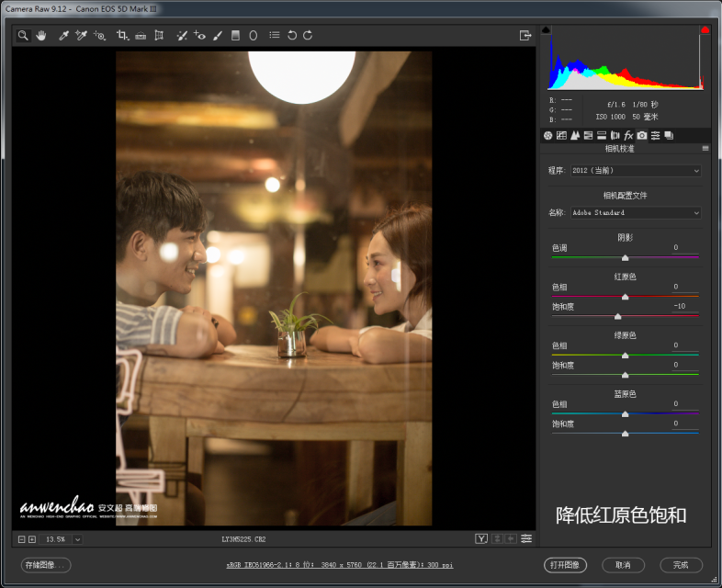Adjust the Blue Primary hue slider

pyautogui.click(x=625, y=414)
